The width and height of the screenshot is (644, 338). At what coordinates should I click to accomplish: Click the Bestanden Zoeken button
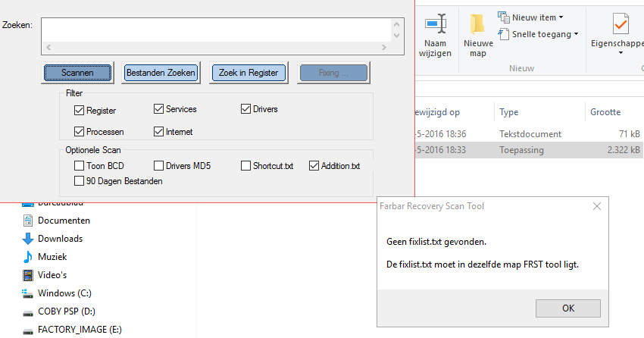161,73
